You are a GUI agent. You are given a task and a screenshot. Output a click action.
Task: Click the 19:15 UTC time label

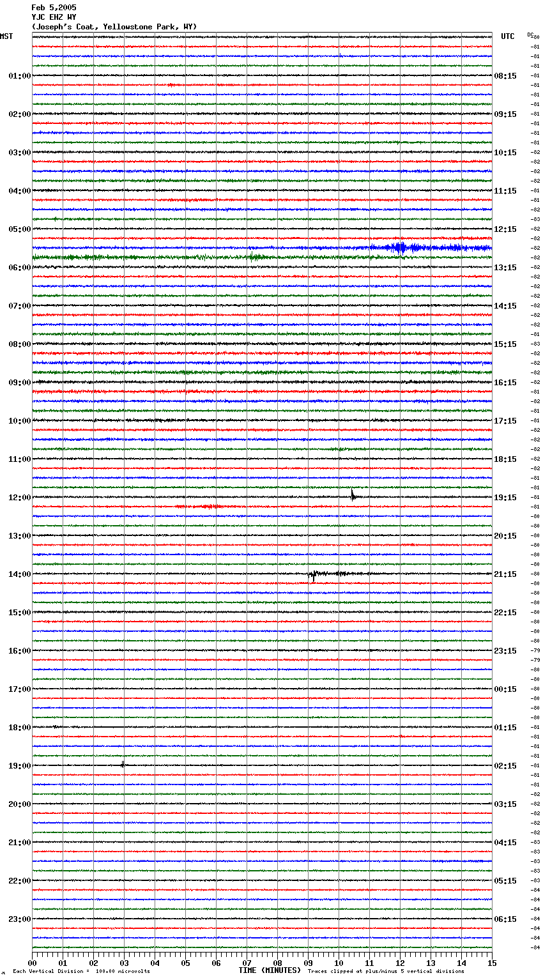coord(505,498)
